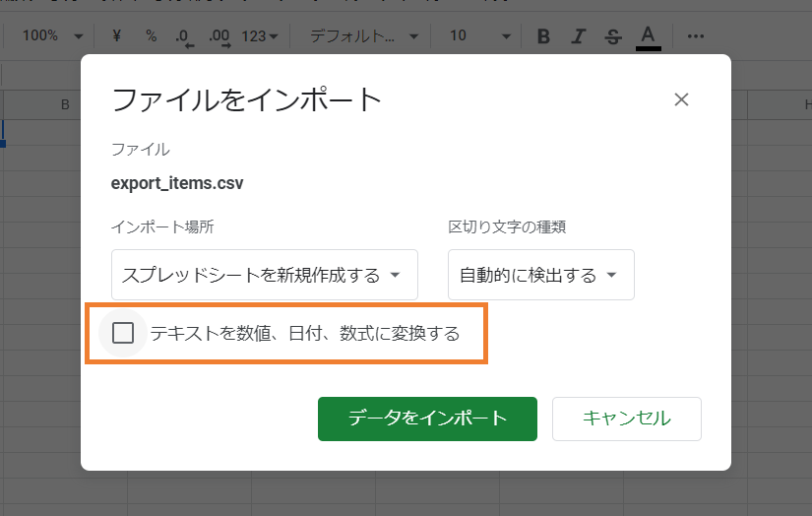Apply percent format

point(151,35)
